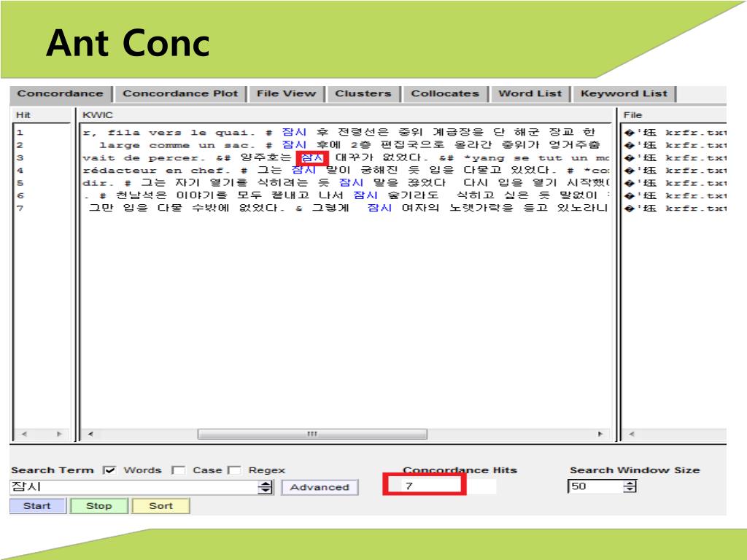Click KWIC line 'rédacteur en chef'
Screen dimensions: 747x560
tap(345, 170)
